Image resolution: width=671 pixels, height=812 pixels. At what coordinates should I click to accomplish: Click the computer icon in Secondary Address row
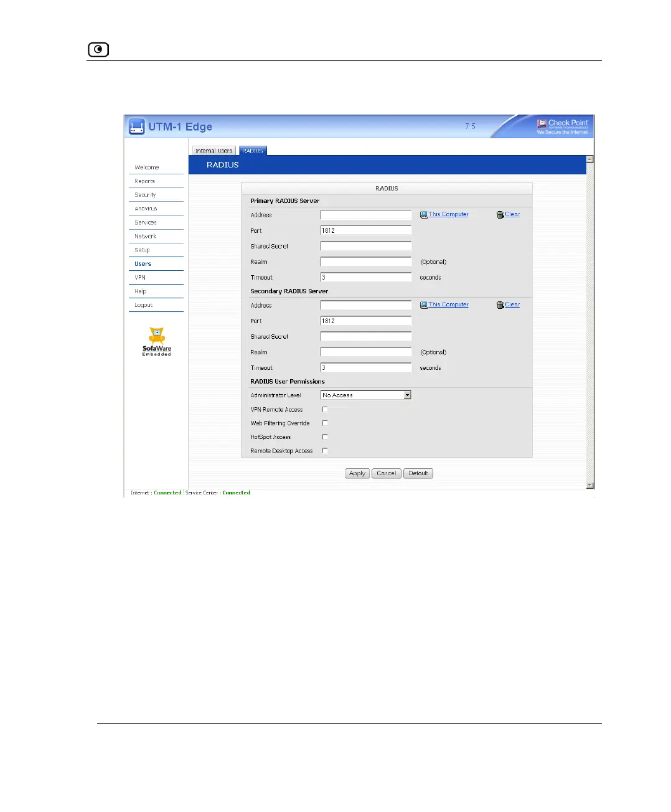click(x=423, y=305)
